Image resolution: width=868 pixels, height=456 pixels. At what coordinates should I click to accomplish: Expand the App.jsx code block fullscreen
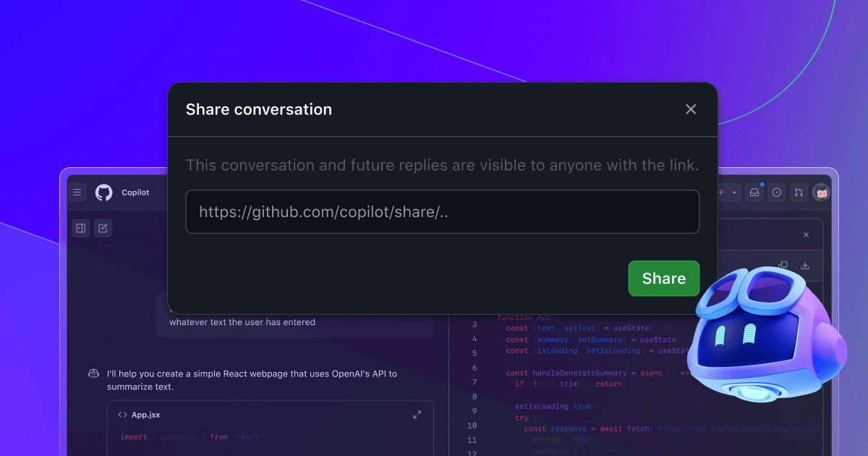(417, 414)
